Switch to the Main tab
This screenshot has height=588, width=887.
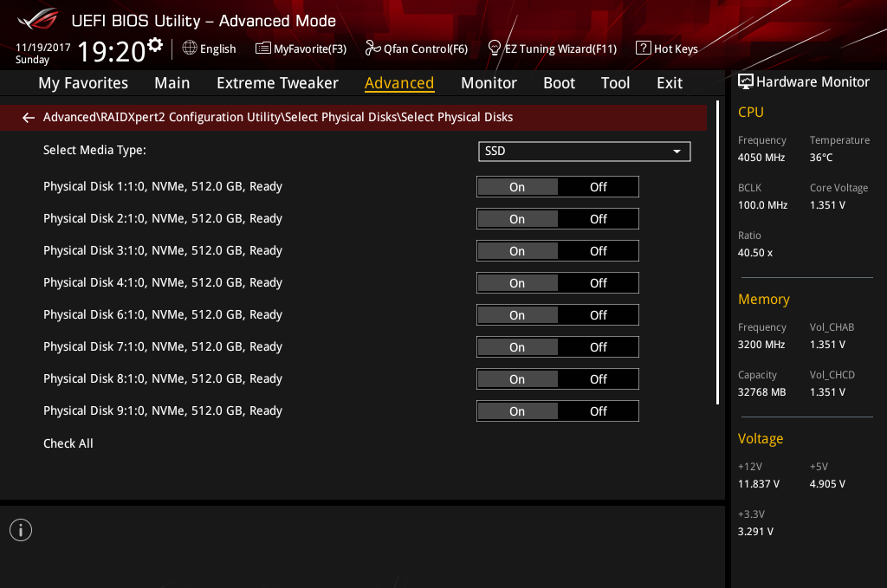(x=172, y=83)
